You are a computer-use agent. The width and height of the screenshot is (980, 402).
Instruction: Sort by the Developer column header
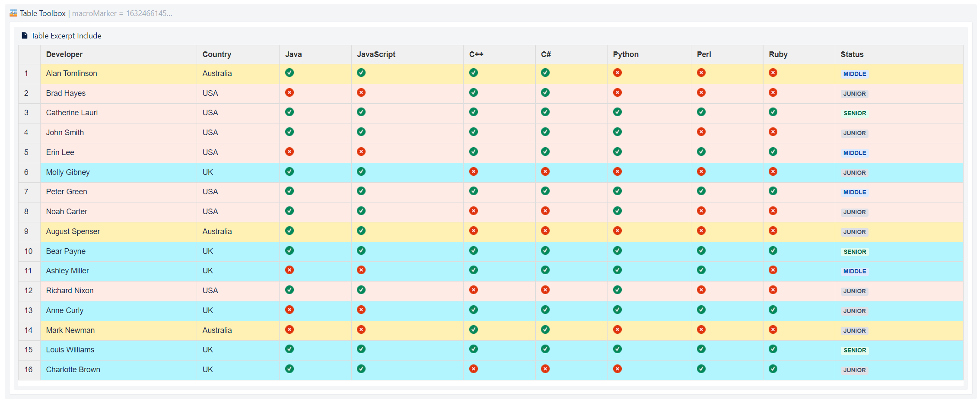coord(64,54)
